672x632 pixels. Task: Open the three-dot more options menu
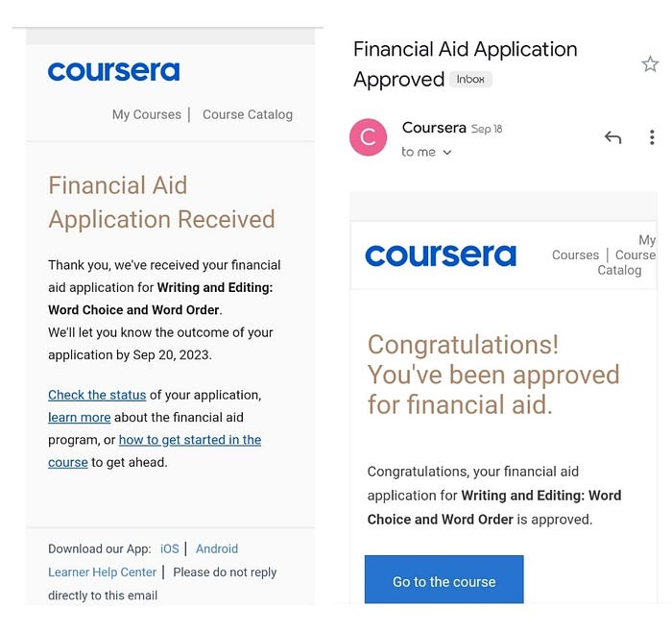pos(652,137)
